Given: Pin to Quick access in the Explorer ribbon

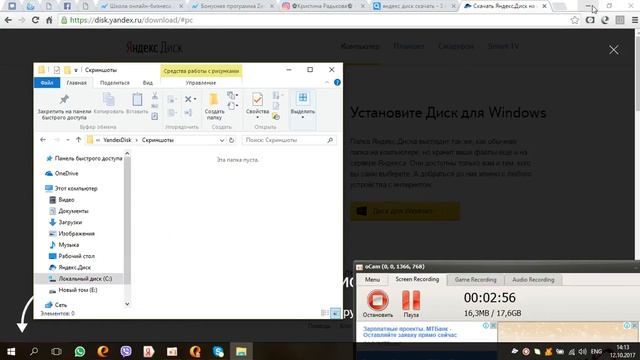Looking at the screenshot, I should coord(64,107).
